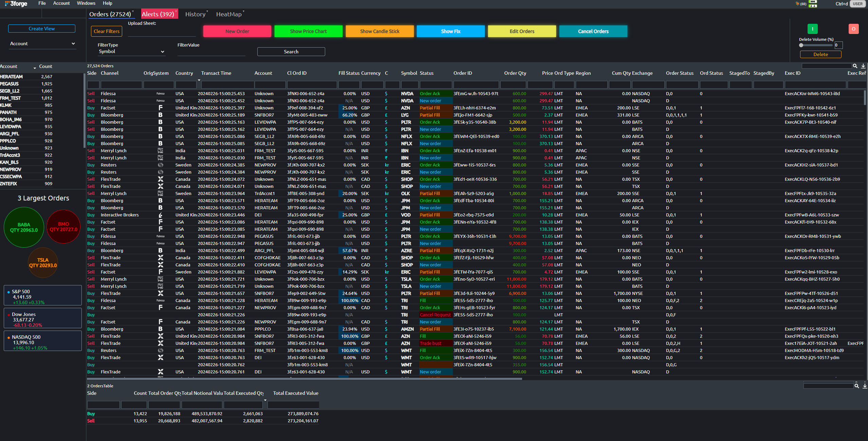Click the Clear Filters button
The height and width of the screenshot is (441, 868).
click(x=107, y=31)
